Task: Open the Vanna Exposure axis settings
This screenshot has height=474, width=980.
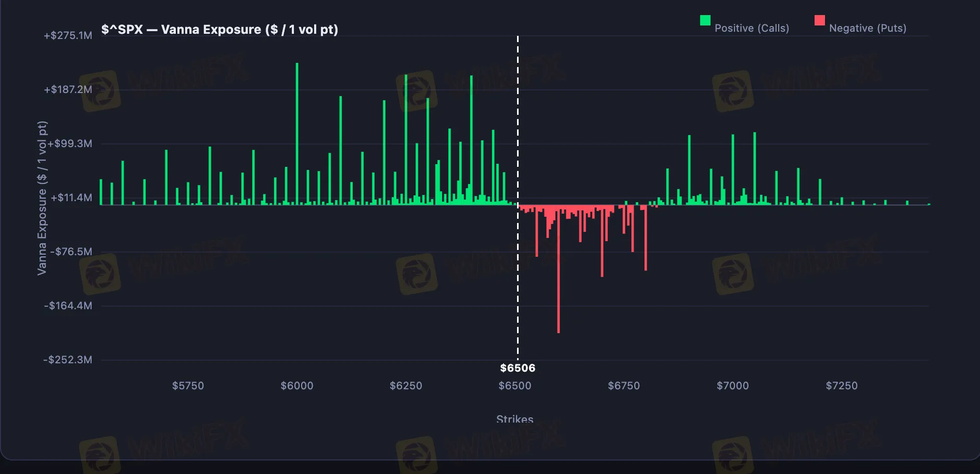Action: tap(42, 197)
